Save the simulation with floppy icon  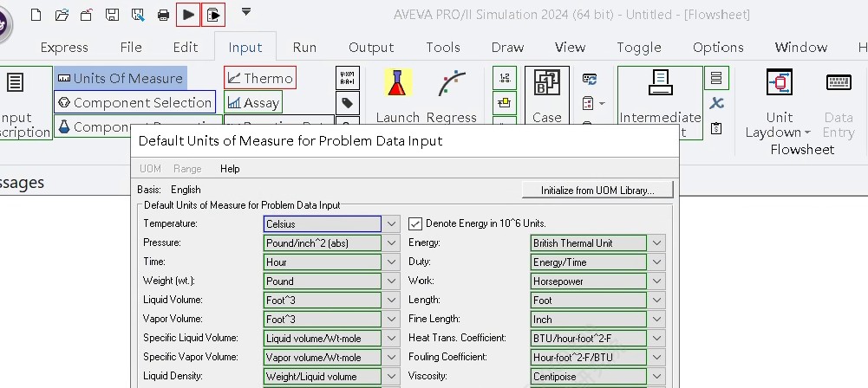113,15
